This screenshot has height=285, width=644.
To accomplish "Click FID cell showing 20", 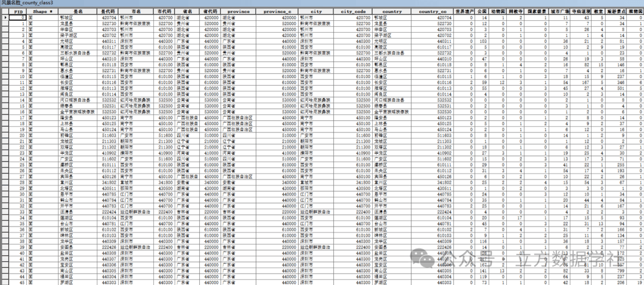I will [18, 135].
